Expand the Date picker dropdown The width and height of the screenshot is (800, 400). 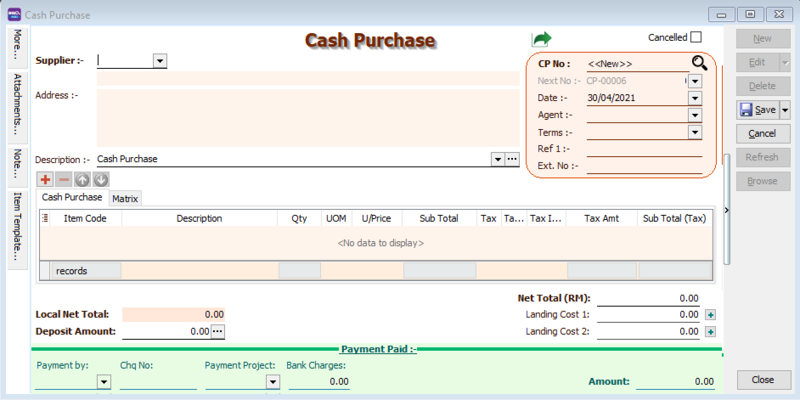(694, 98)
